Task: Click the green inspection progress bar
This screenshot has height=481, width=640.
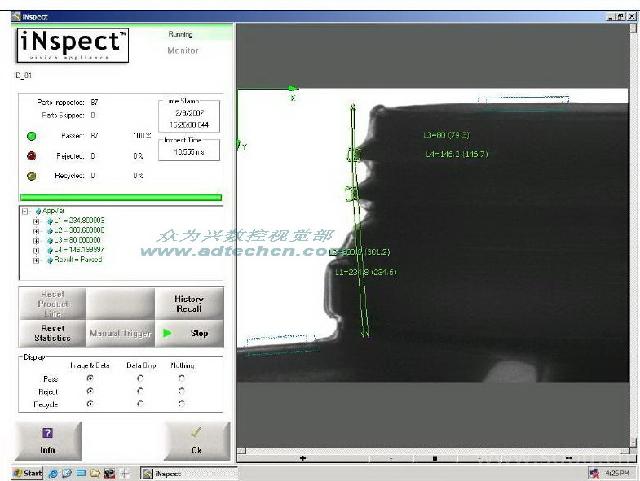Action: point(121,197)
